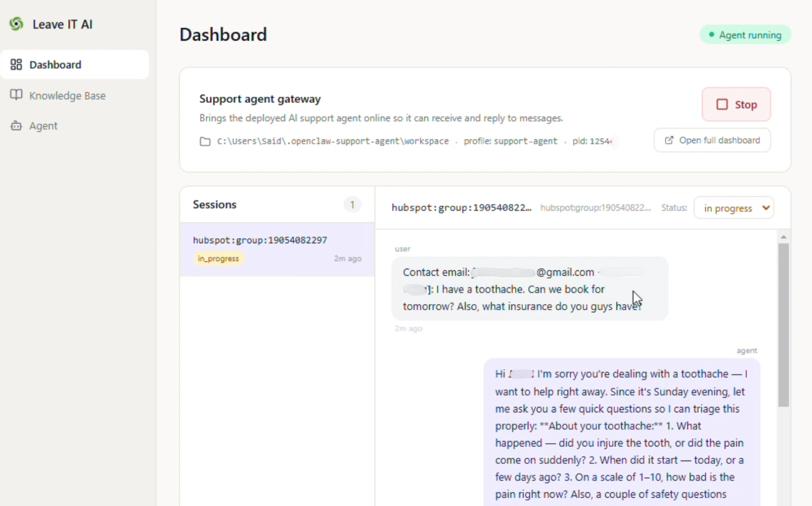This screenshot has width=812, height=506.
Task: Open the in progress status dropdown
Action: click(734, 208)
